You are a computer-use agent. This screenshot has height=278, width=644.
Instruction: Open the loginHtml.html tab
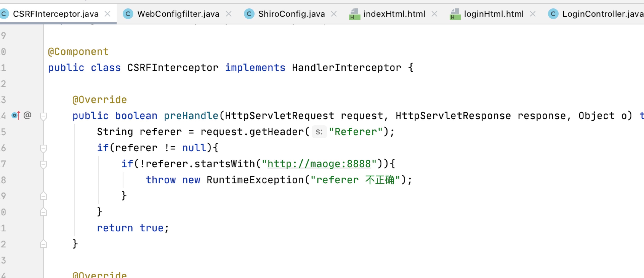coord(493,14)
